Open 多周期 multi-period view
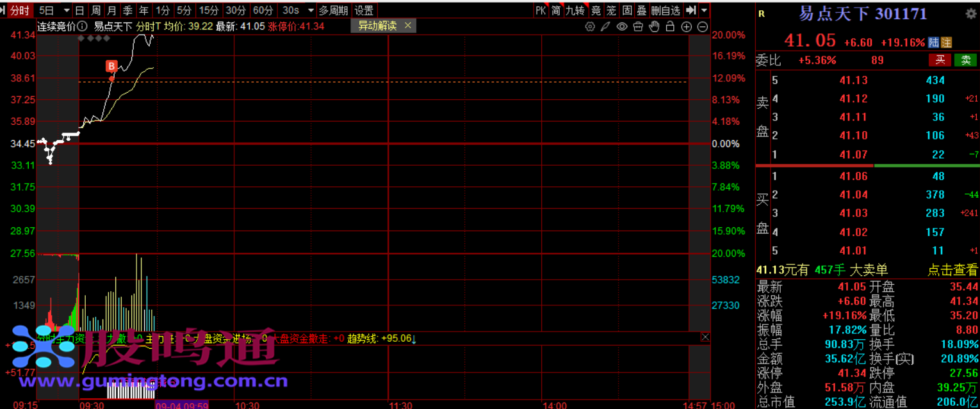This screenshot has height=409, width=980. pyautogui.click(x=334, y=10)
